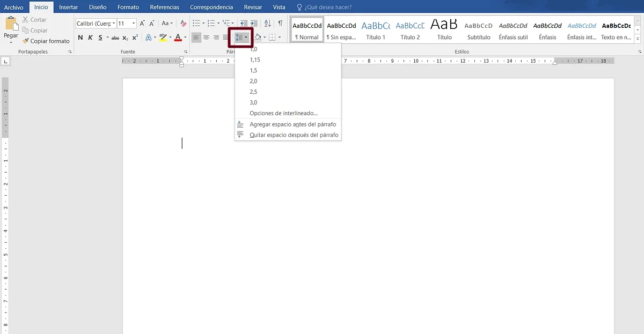Toggle subscript x₂ formatting
This screenshot has height=334, width=644.
click(x=125, y=38)
